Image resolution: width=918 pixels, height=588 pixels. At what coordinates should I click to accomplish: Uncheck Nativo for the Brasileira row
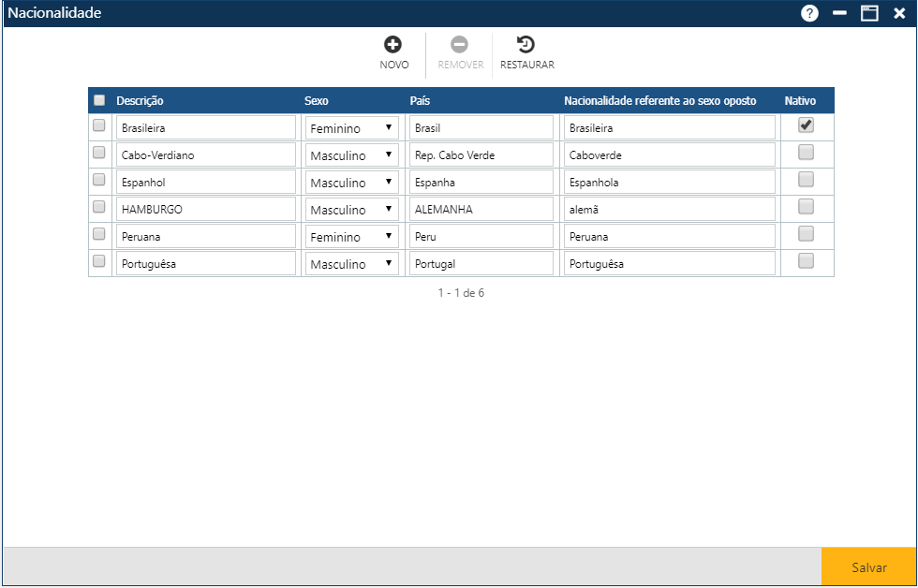point(806,125)
